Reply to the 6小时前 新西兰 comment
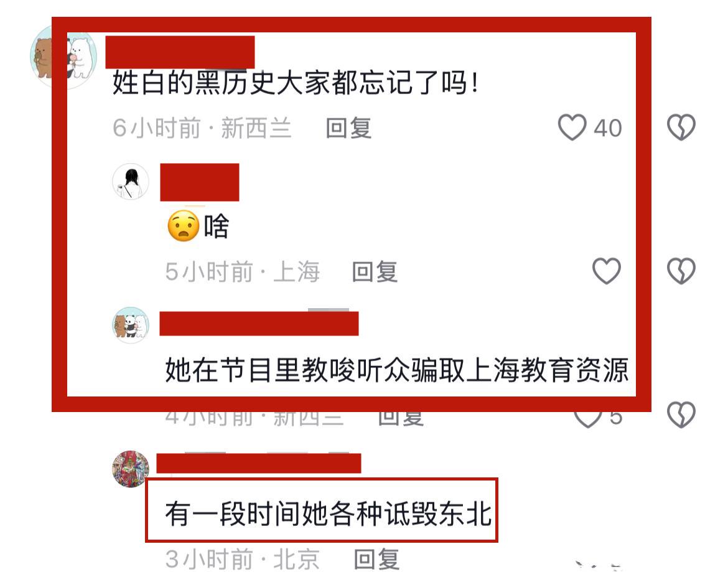 [348, 128]
